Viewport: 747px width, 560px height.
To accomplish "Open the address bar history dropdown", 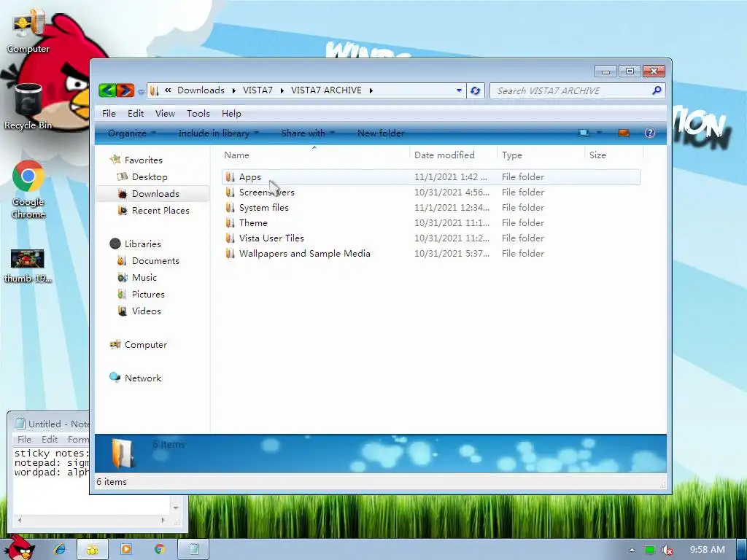I will (x=459, y=90).
